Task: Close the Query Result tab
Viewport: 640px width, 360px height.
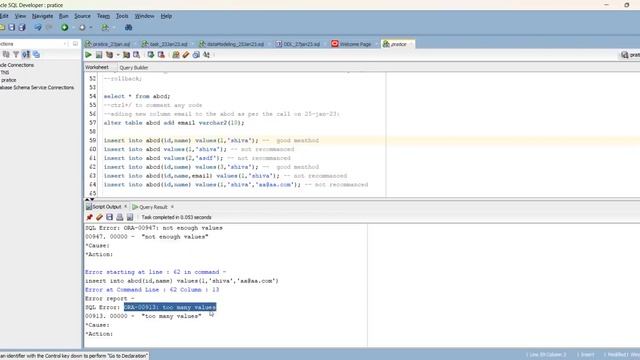Action: pos(172,207)
